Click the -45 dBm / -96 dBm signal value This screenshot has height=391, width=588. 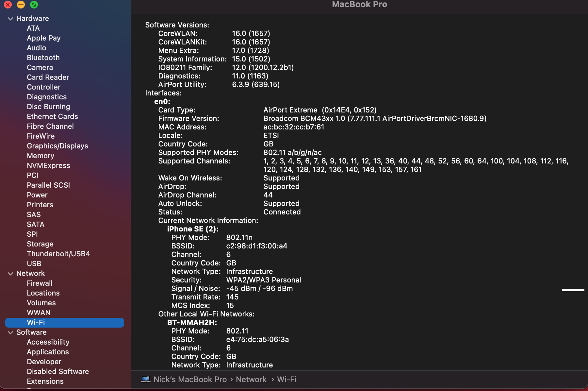point(260,289)
